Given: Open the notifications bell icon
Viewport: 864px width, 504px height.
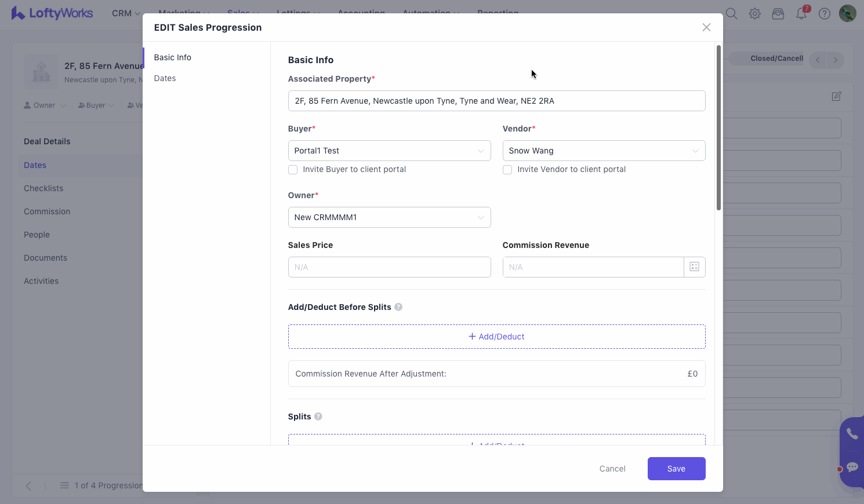Looking at the screenshot, I should coord(801,14).
